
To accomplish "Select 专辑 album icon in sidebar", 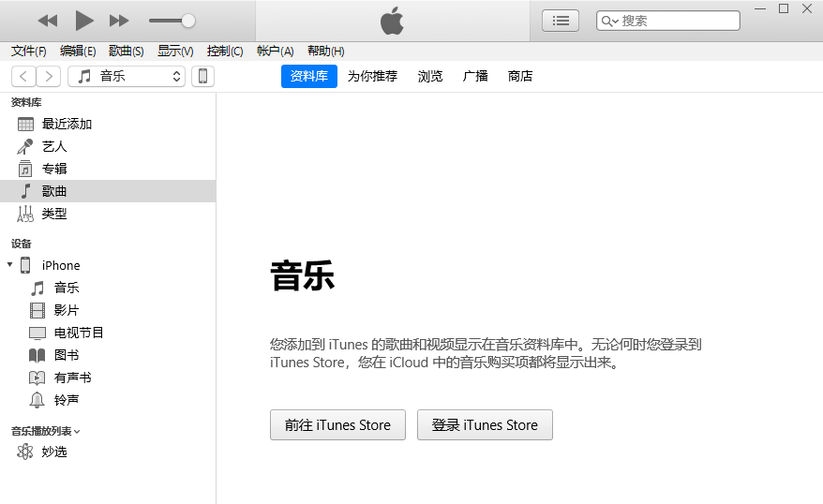I will (x=25, y=169).
